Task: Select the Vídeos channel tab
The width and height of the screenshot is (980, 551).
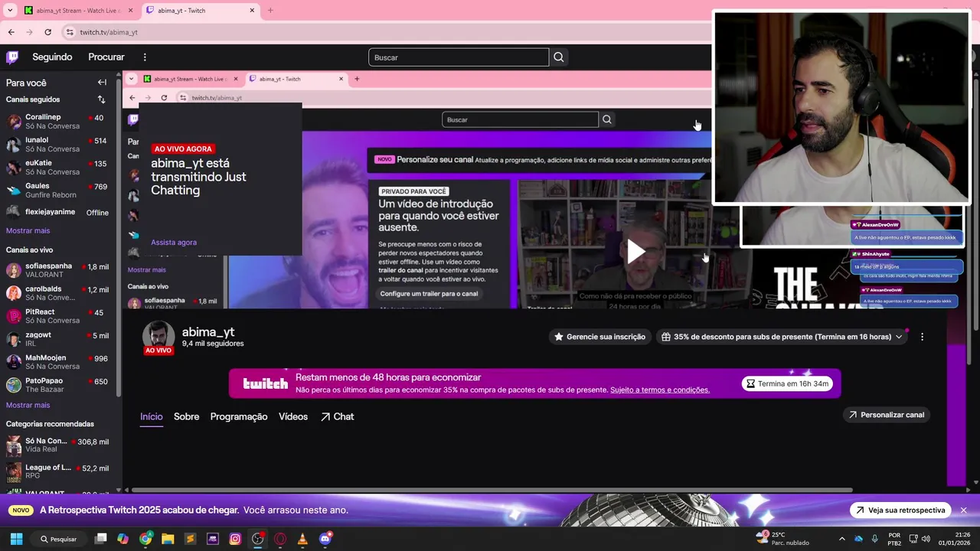Action: 293,416
